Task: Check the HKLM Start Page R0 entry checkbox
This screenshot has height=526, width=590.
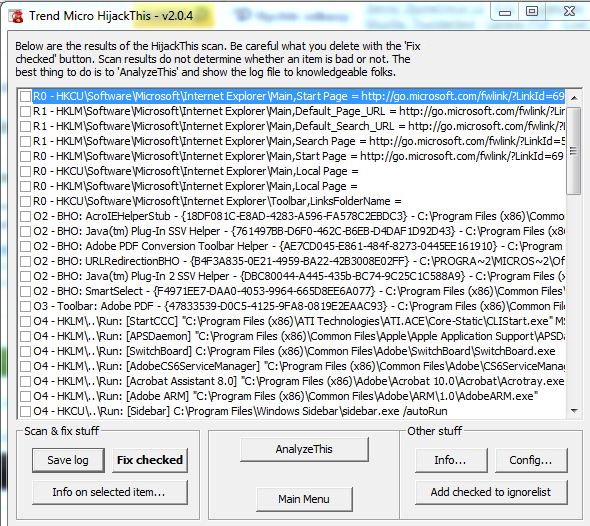Action: 25,157
